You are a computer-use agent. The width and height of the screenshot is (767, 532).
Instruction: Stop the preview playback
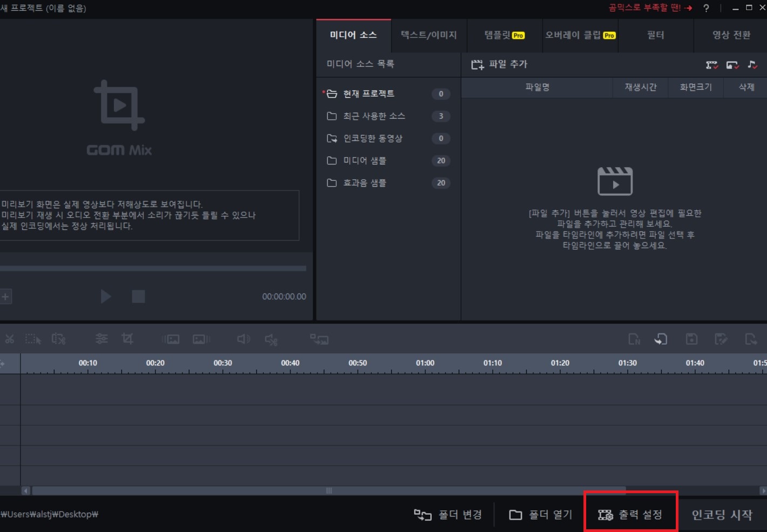tap(138, 296)
